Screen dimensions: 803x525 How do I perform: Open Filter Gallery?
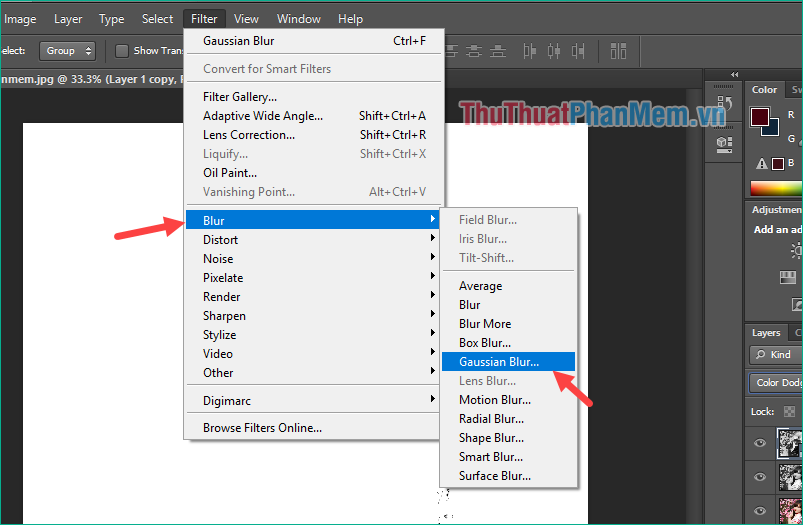coord(314,97)
